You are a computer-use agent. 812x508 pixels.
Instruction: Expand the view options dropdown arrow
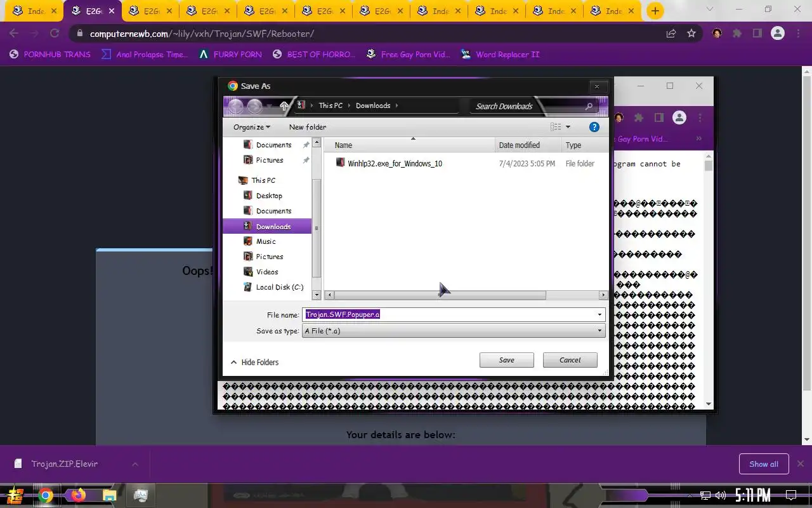tap(568, 127)
